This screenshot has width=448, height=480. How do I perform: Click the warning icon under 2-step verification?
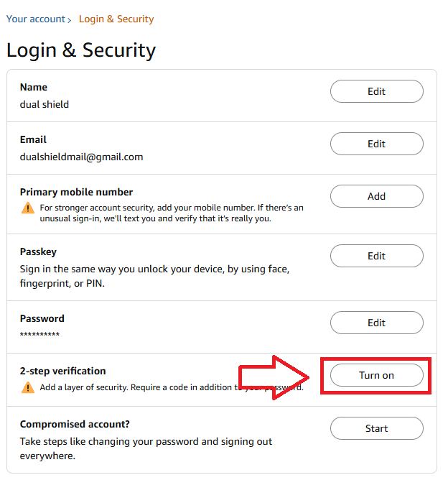tap(27, 387)
